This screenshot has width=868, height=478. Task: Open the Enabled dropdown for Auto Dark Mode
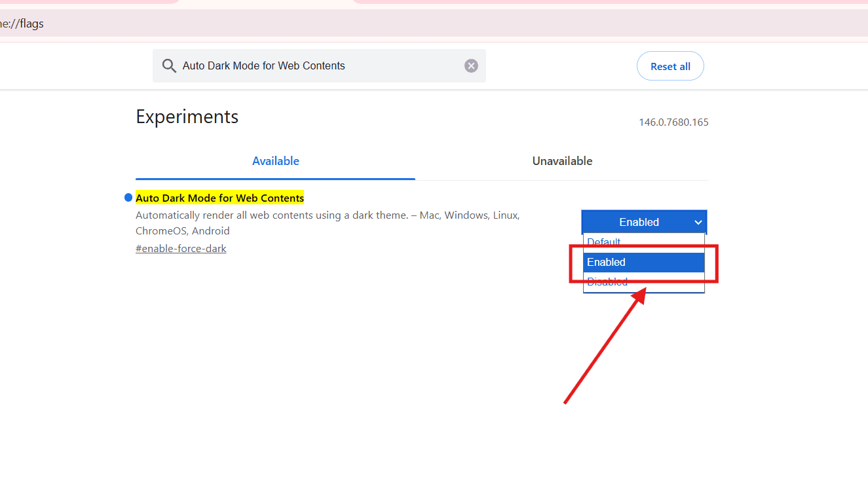tap(644, 222)
